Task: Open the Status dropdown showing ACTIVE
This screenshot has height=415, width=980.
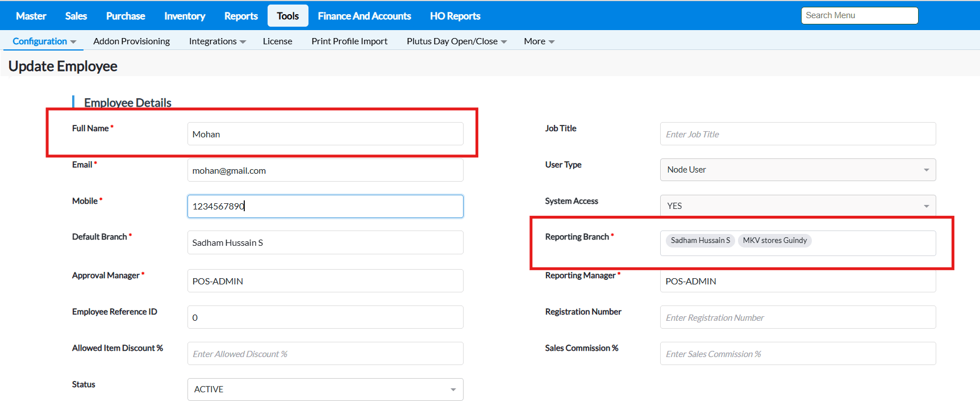Action: click(325, 389)
